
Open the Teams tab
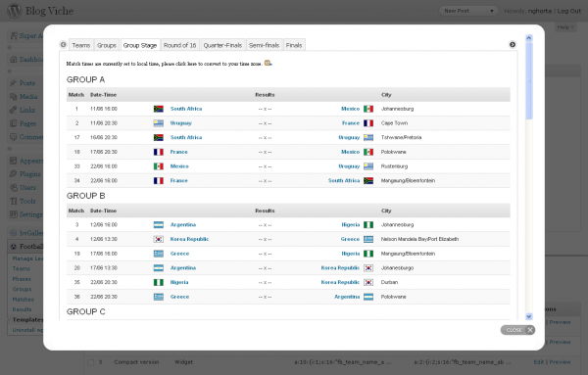point(81,45)
